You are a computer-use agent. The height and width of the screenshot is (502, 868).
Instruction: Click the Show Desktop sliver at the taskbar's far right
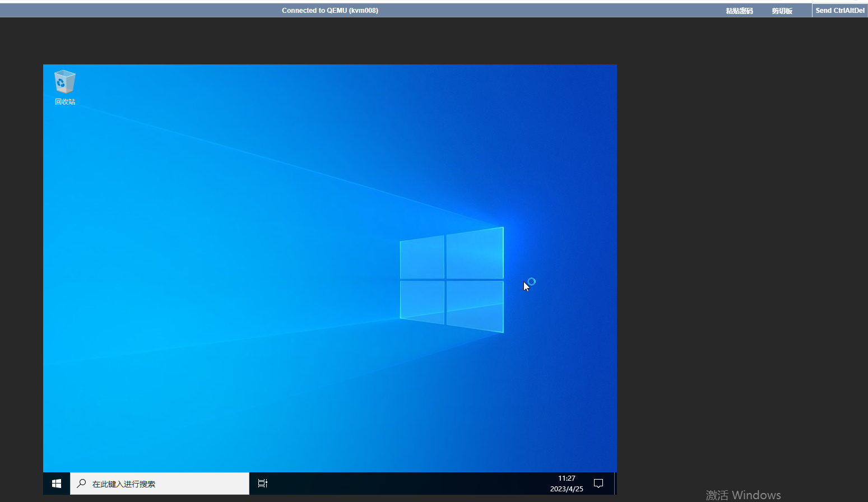[x=615, y=484]
